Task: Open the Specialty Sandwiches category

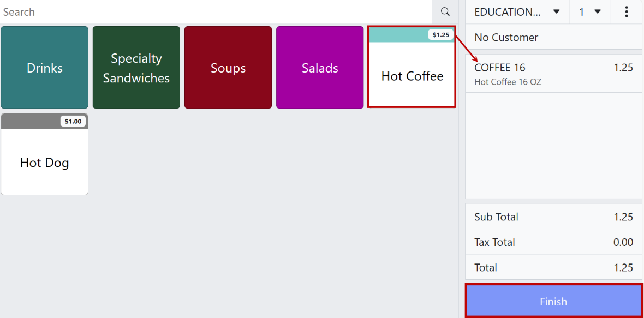Action: [x=136, y=68]
